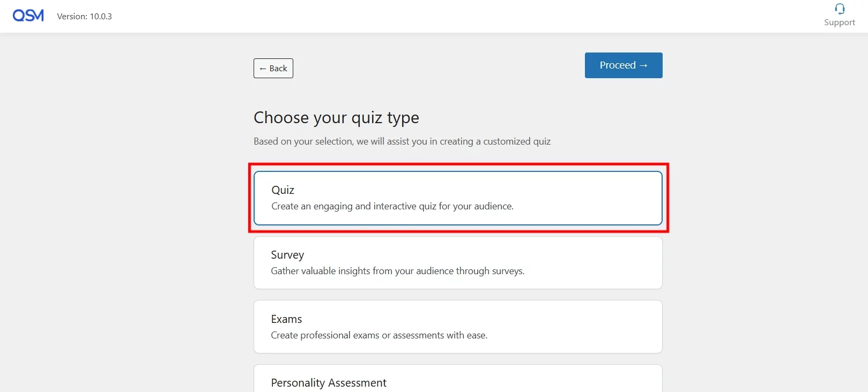Screen dimensions: 868x392
Task: Click the 'Based on your selection' subtitle
Action: coord(402,141)
